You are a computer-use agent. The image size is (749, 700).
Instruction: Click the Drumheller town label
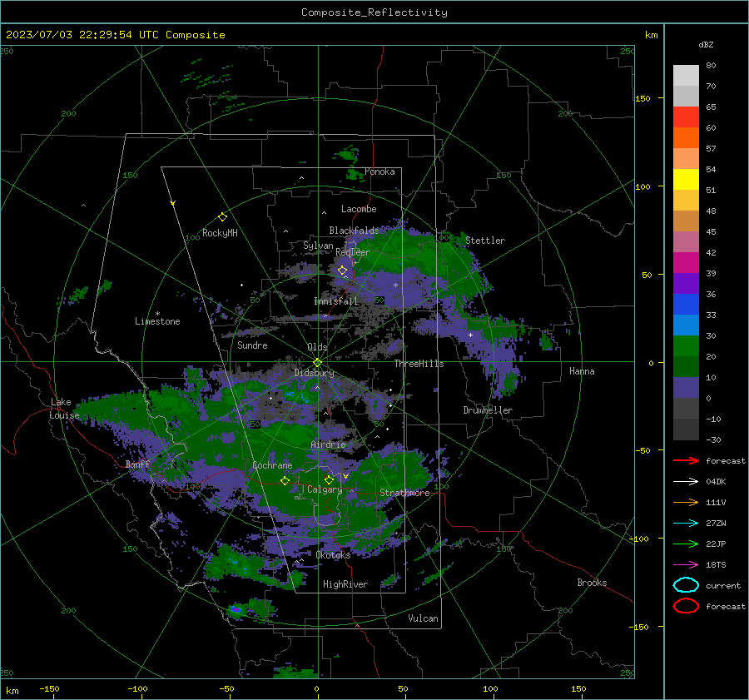pos(488,410)
